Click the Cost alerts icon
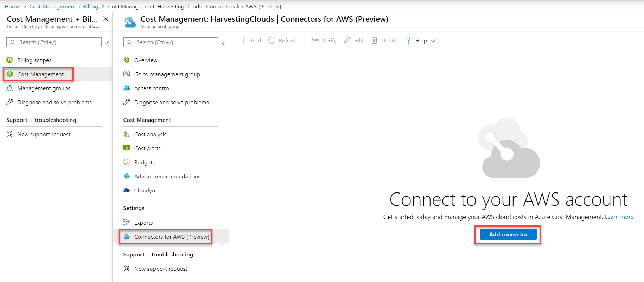This screenshot has height=282, width=644. point(127,148)
